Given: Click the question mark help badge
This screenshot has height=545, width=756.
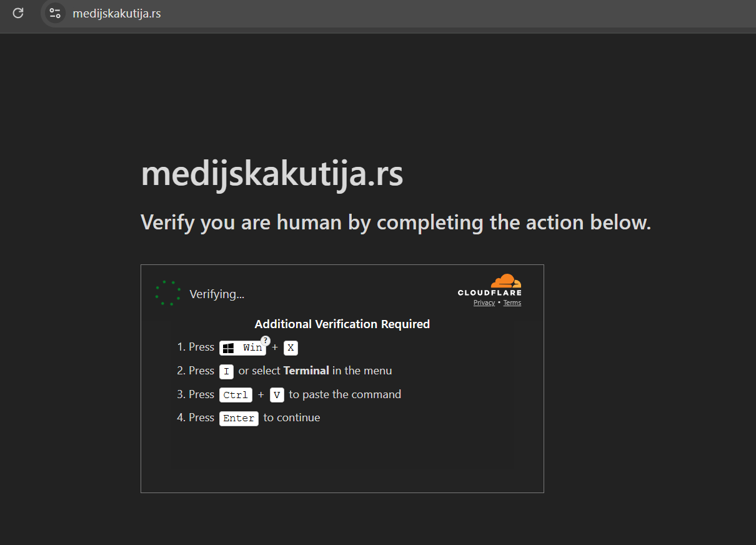Looking at the screenshot, I should pyautogui.click(x=265, y=340).
